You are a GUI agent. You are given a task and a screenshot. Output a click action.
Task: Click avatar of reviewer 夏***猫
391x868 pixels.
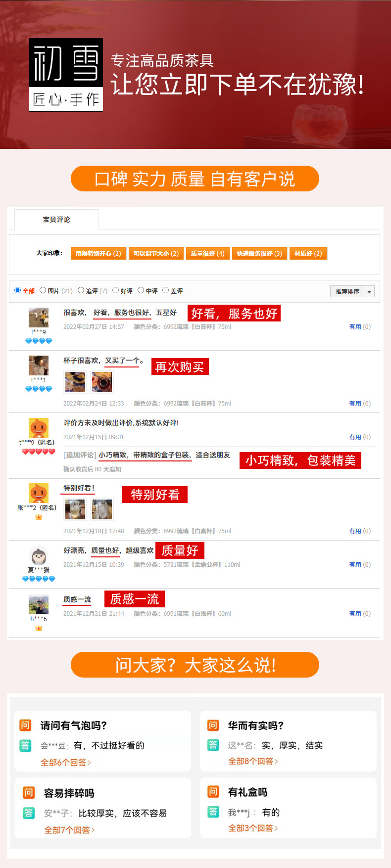38,556
